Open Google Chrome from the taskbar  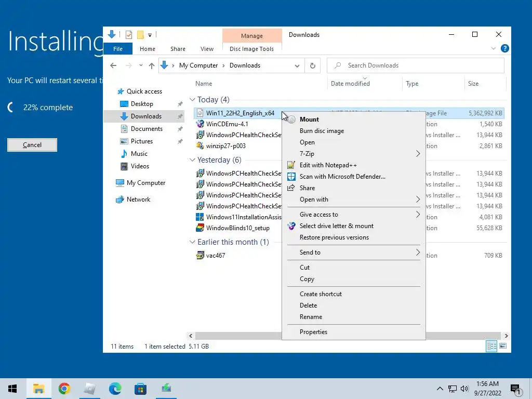coord(64,389)
